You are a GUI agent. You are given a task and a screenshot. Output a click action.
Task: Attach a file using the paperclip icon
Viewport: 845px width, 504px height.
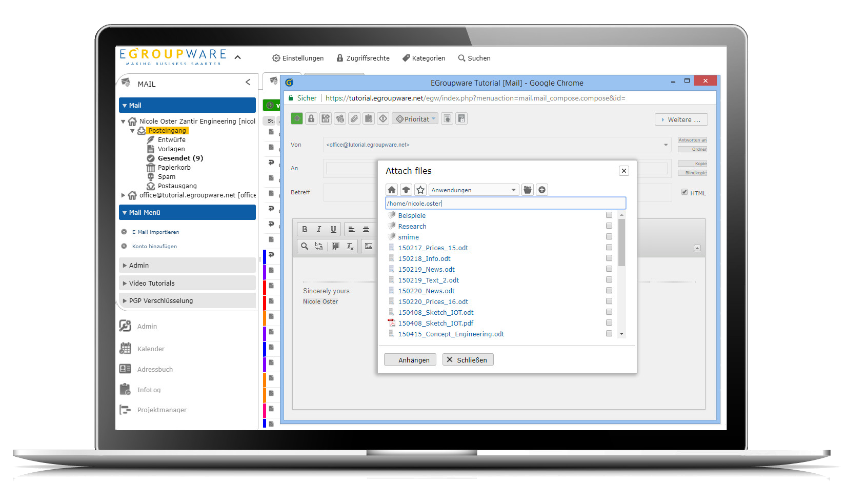coord(354,118)
